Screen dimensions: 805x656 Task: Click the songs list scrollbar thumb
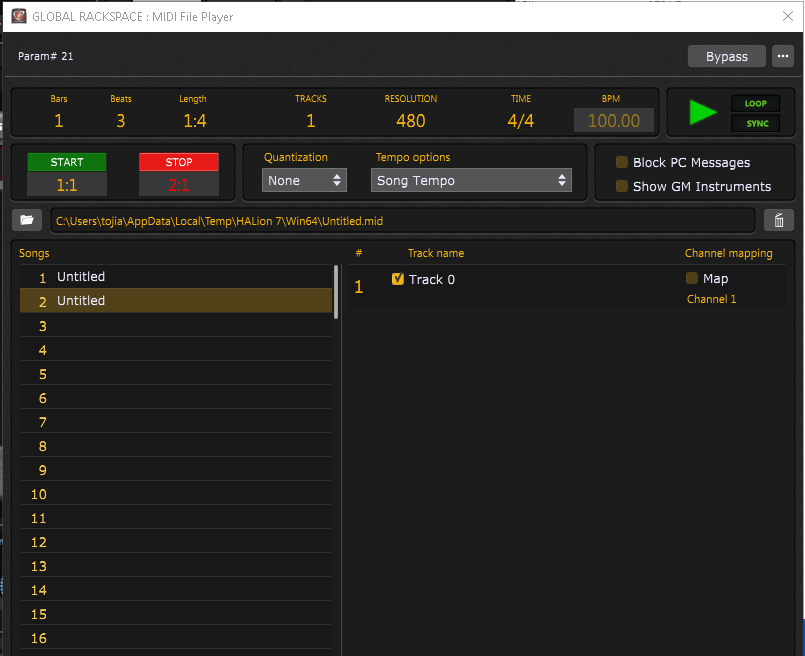coord(336,292)
